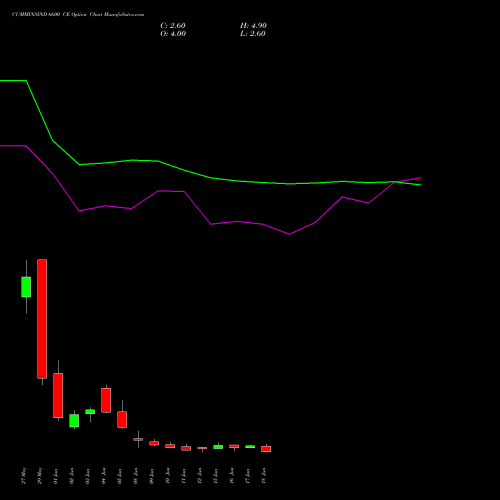This screenshot has width=500, height=500.
Task: Select the low value 'L: 2.60'
Action: (x=253, y=34)
